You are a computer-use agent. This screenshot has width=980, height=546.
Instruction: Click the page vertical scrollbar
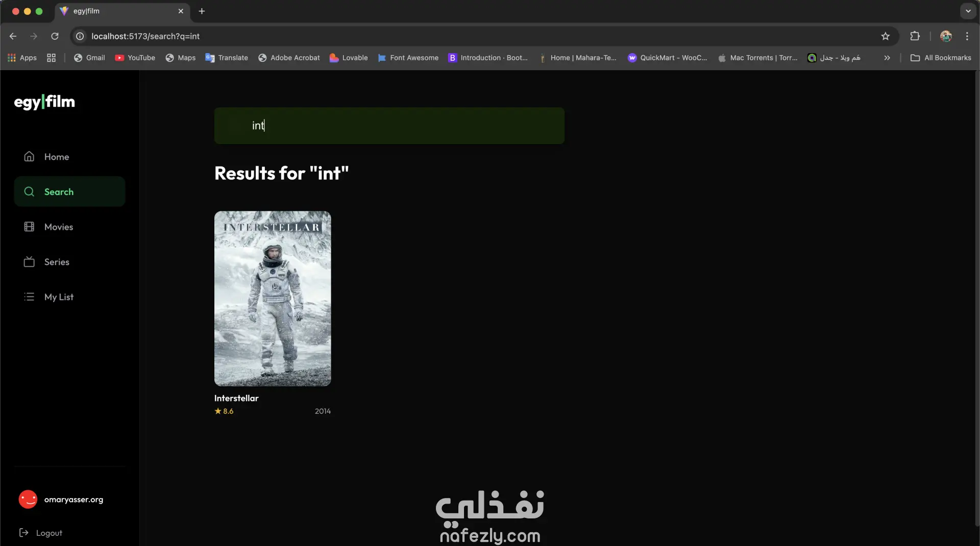(977, 299)
